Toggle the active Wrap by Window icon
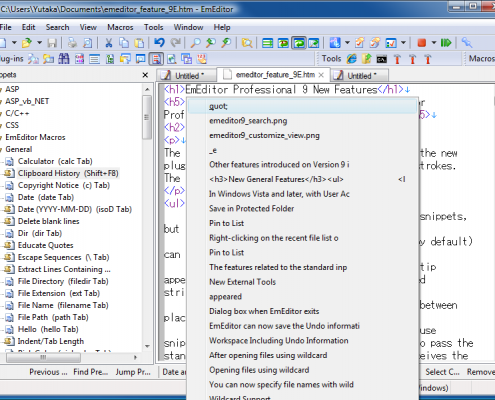495x400 pixels. pyautogui.click(x=299, y=43)
